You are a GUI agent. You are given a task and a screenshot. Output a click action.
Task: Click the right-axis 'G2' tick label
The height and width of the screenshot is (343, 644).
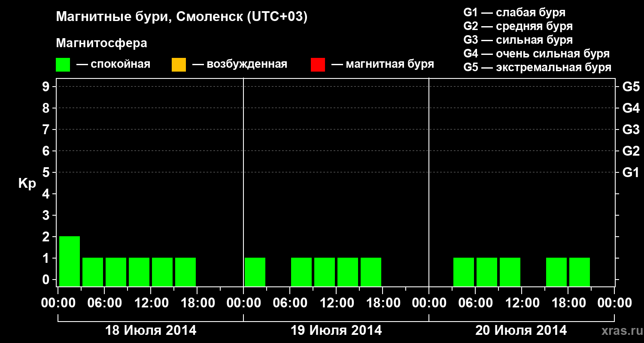point(631,151)
